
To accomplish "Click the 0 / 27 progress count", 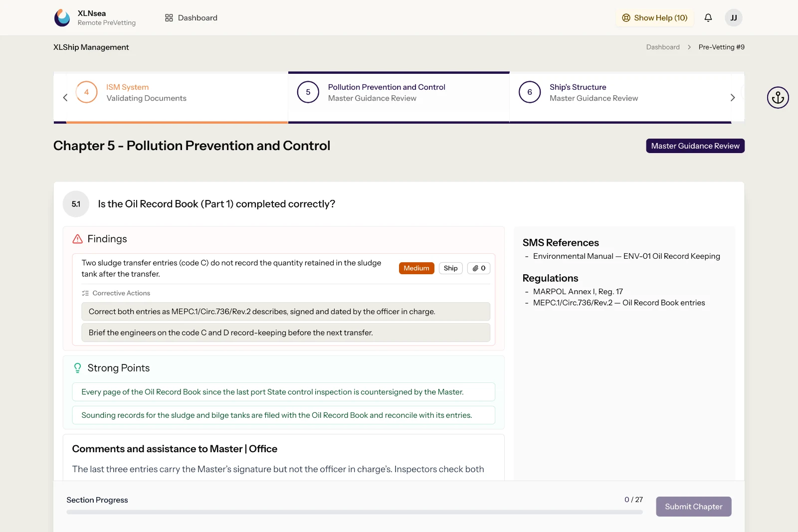I will [634, 500].
